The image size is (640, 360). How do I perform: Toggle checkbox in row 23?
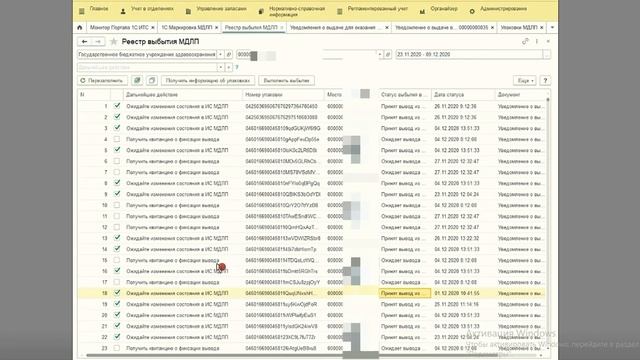coord(117,348)
